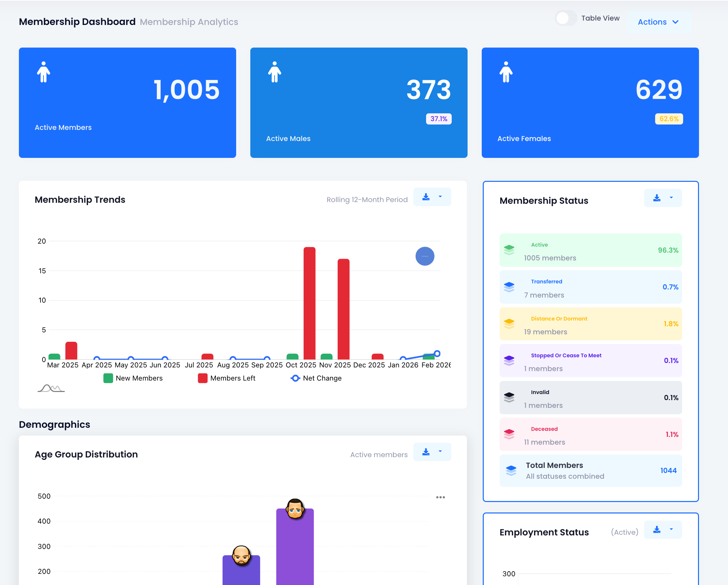The height and width of the screenshot is (585, 728).
Task: Open the Active Members card
Action: 127,103
